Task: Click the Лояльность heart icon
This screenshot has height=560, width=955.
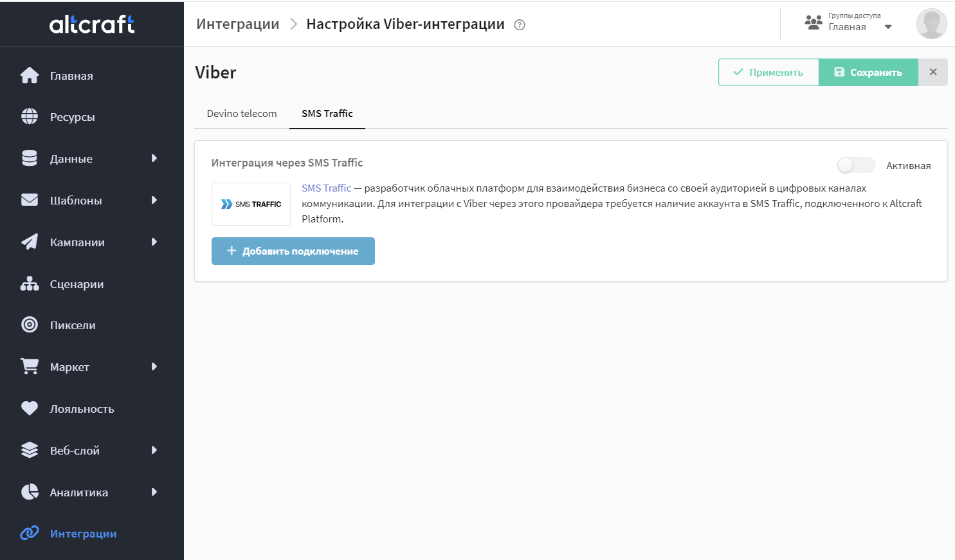Action: pos(30,408)
